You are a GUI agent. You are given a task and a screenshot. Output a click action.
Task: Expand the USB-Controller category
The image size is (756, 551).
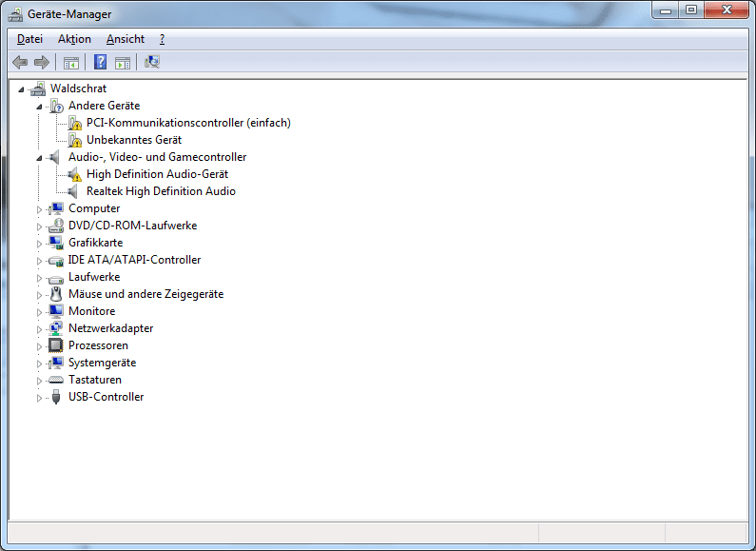click(x=39, y=398)
